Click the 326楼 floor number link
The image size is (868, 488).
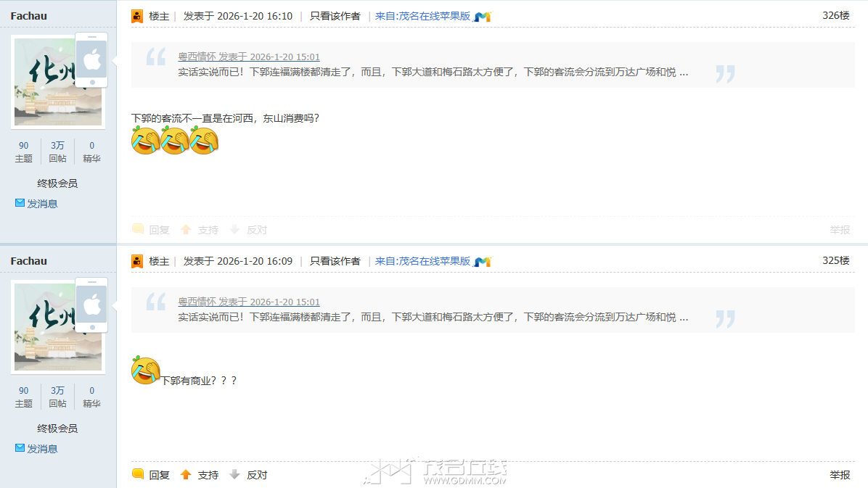(x=836, y=15)
